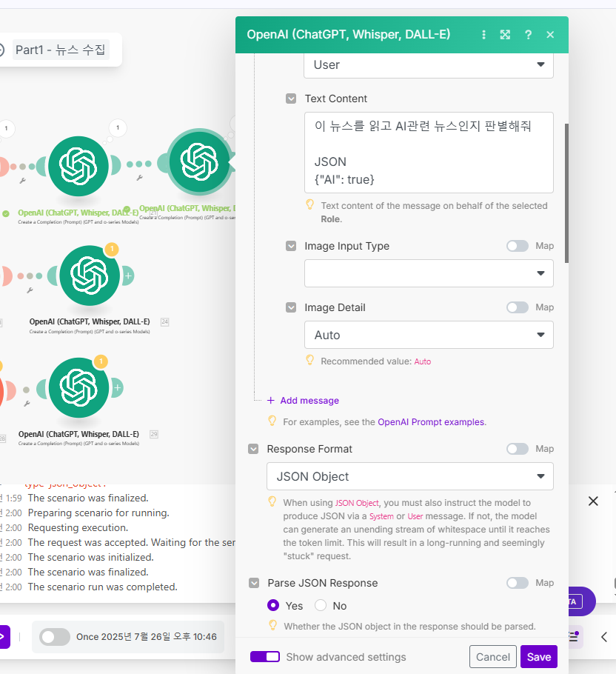The height and width of the screenshot is (674, 616).
Task: Enable Map for Response Format
Action: click(518, 449)
